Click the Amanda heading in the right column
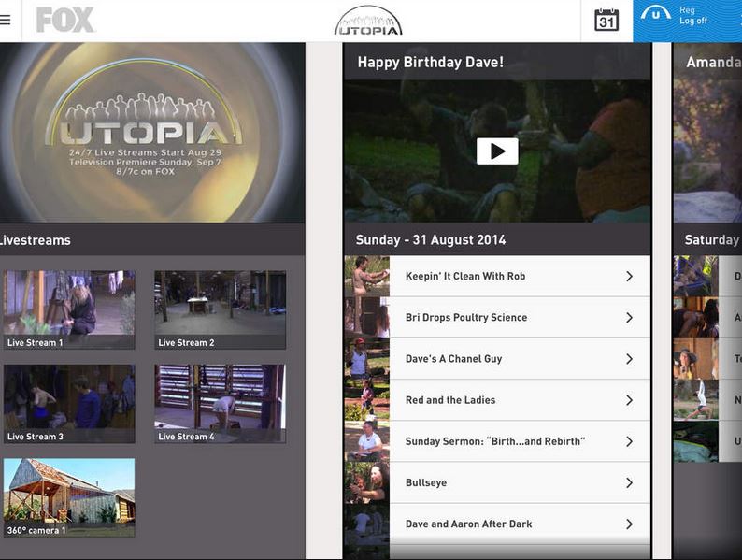The image size is (742, 560). pyautogui.click(x=714, y=62)
